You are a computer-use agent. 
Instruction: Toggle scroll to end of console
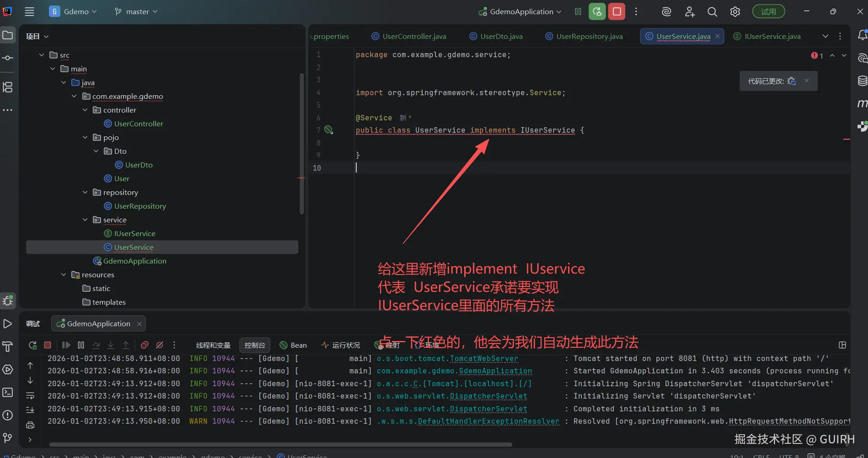pos(30,410)
